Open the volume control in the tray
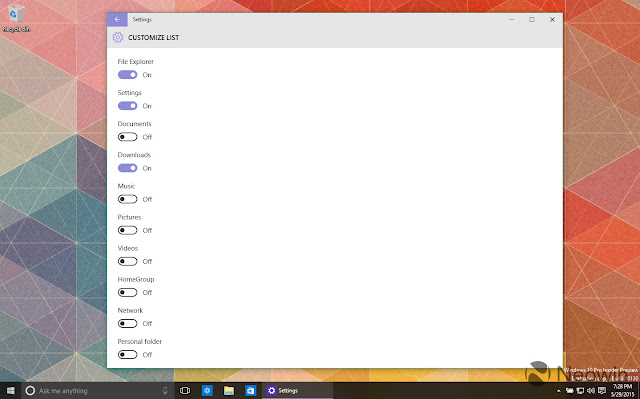 coord(591,391)
